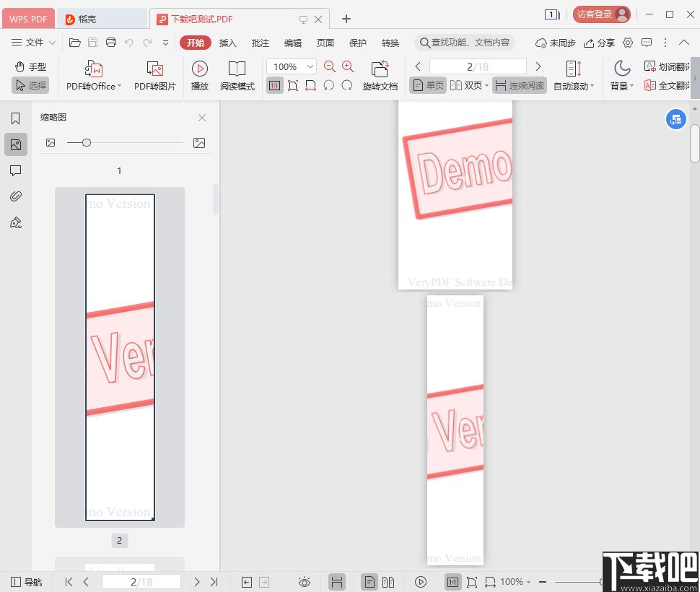Click the ribbon page number field

tap(478, 66)
